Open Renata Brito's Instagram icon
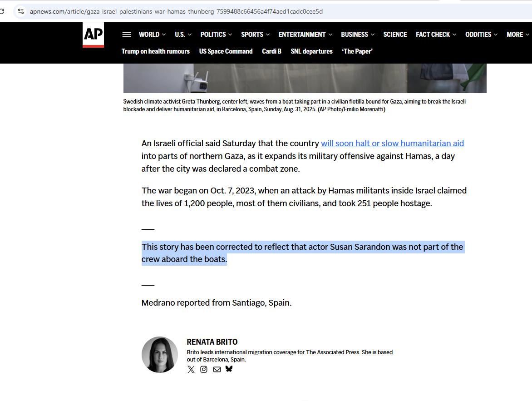 [203, 369]
